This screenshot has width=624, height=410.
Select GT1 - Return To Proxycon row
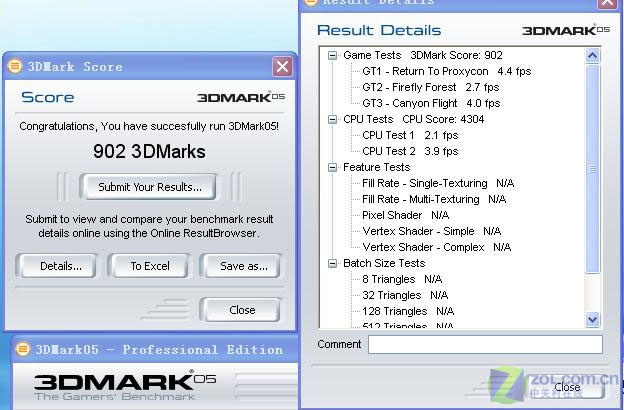[447, 71]
